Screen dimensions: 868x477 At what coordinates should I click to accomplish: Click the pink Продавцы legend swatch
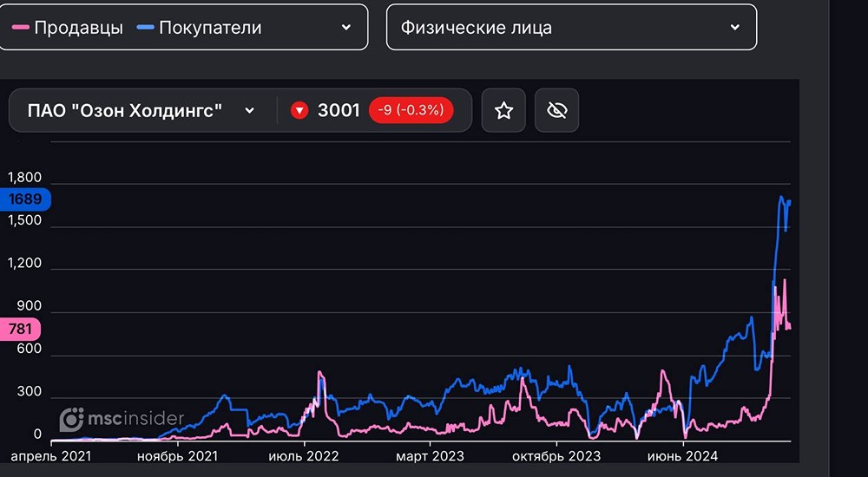[x=21, y=27]
